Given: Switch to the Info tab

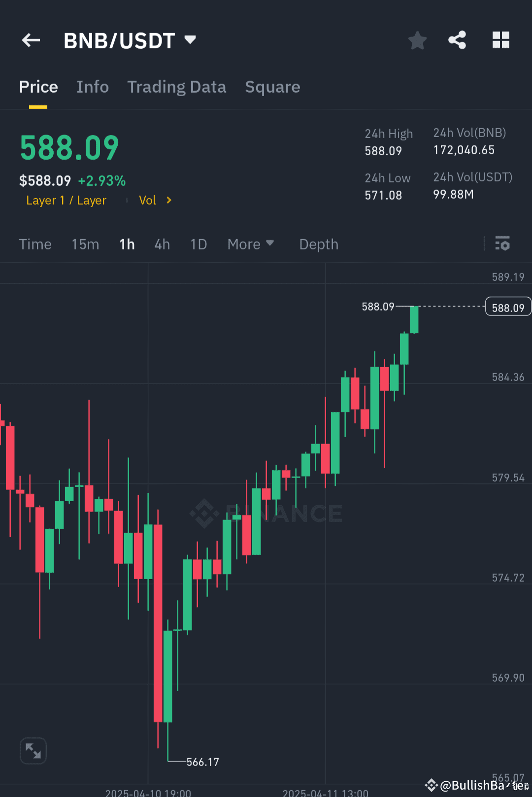Looking at the screenshot, I should pyautogui.click(x=93, y=87).
